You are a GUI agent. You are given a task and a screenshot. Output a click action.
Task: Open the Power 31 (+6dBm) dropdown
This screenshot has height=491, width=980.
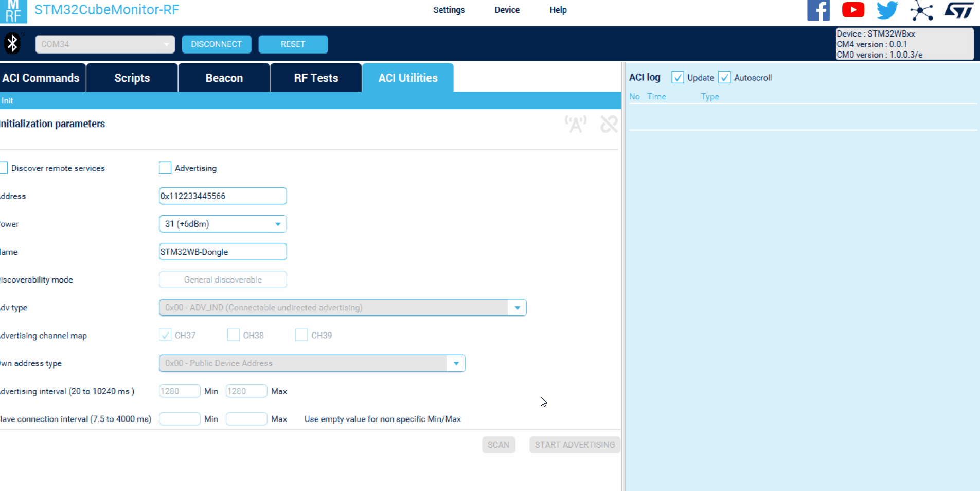click(x=223, y=224)
